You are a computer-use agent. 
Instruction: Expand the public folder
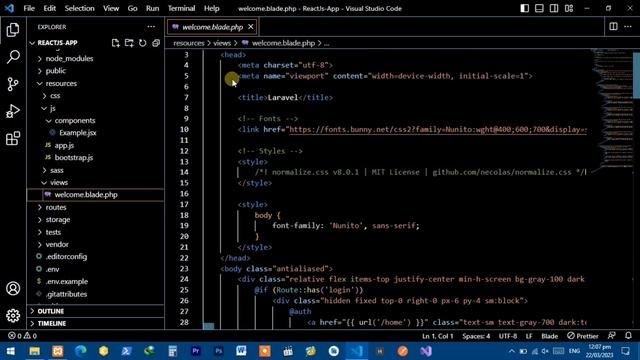pyautogui.click(x=96, y=71)
